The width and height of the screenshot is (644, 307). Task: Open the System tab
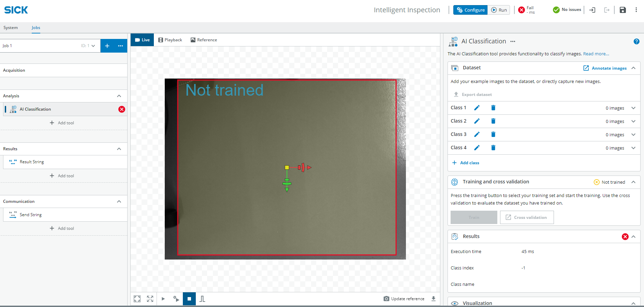click(x=11, y=28)
